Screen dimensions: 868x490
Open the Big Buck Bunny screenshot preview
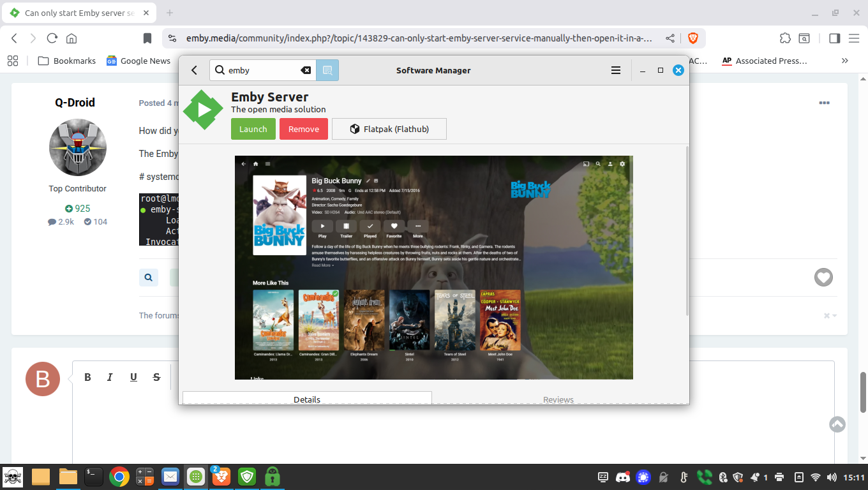(x=434, y=267)
